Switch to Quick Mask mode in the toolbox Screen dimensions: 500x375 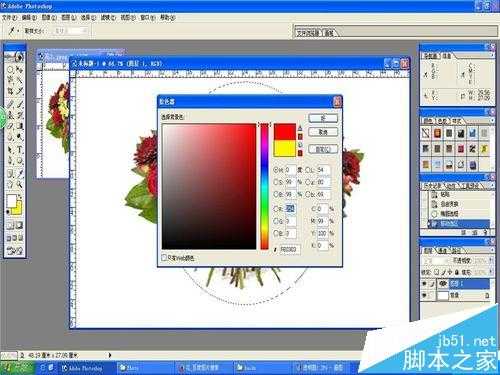point(20,226)
